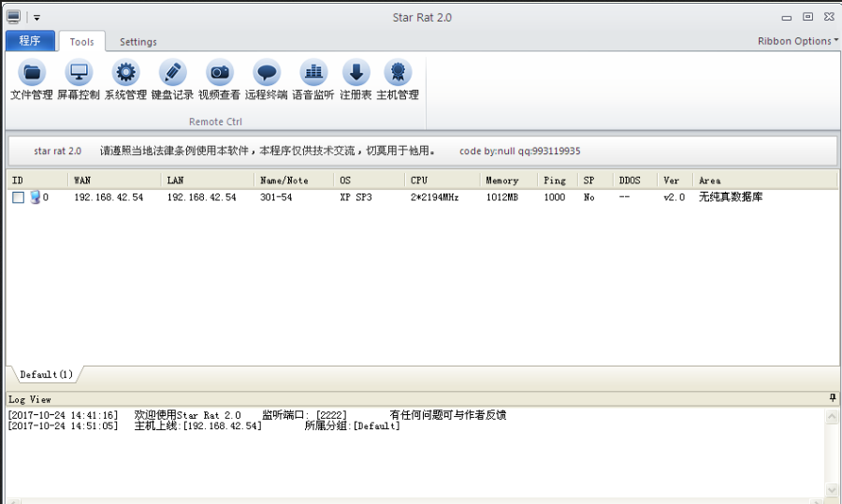
Task: Click the DDOS column header
Action: 635,180
